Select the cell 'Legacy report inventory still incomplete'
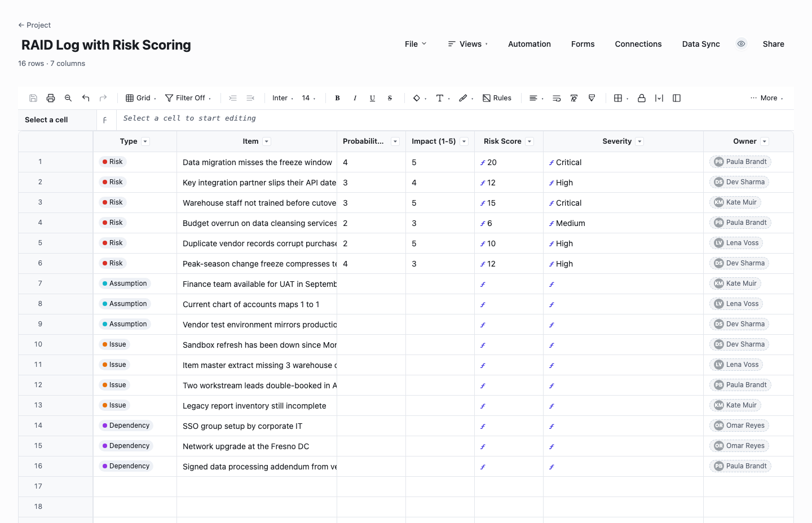Screen dimensions: 812x523 [257, 406]
